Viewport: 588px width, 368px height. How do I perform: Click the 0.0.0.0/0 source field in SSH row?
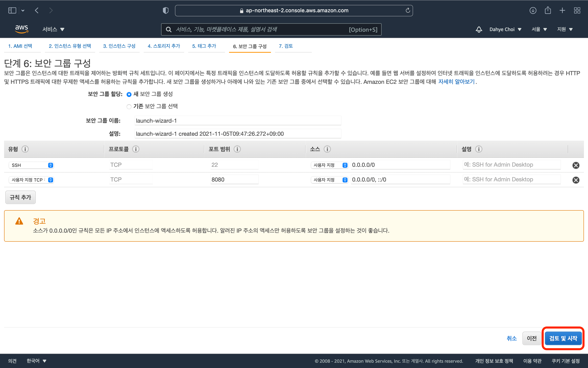[400, 165]
